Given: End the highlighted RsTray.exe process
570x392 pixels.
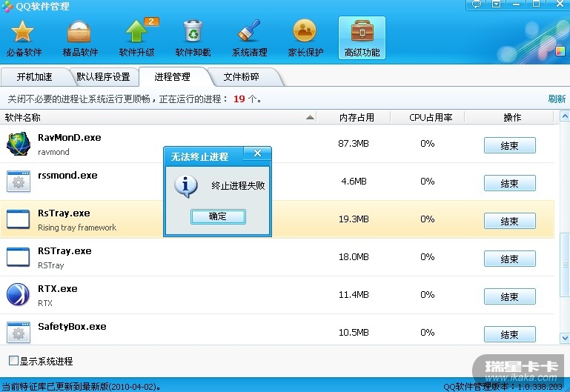Looking at the screenshot, I should tap(510, 221).
